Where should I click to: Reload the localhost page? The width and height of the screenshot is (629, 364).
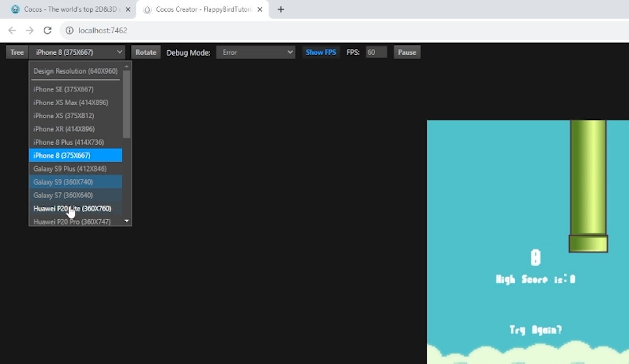47,31
